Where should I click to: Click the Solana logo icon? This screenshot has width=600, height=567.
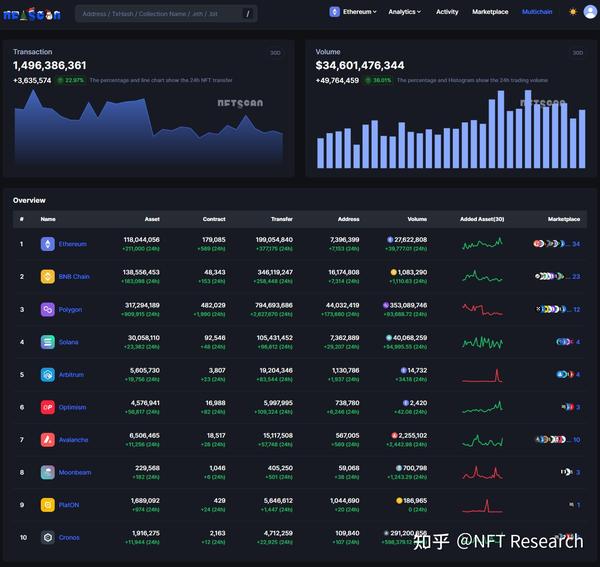coord(48,342)
